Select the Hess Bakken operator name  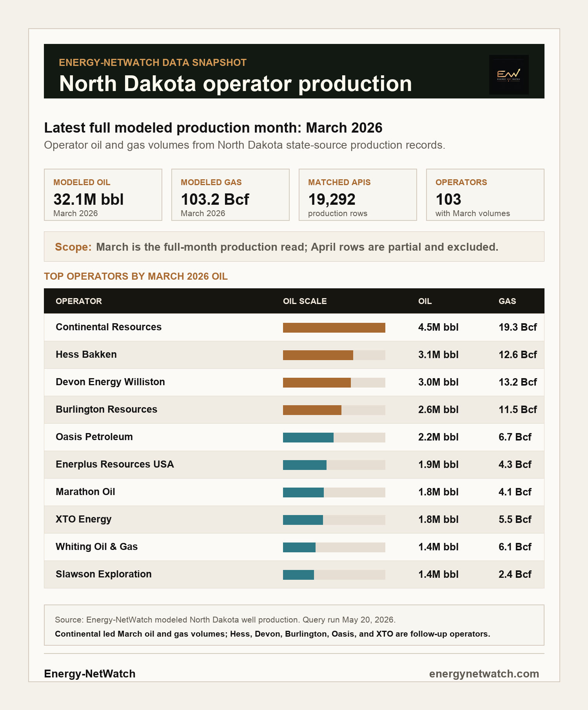pos(86,354)
